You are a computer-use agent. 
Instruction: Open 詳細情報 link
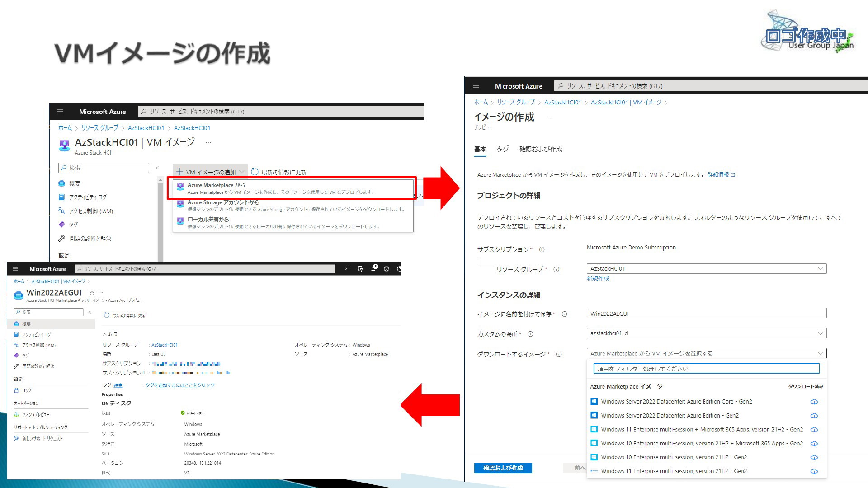click(721, 175)
